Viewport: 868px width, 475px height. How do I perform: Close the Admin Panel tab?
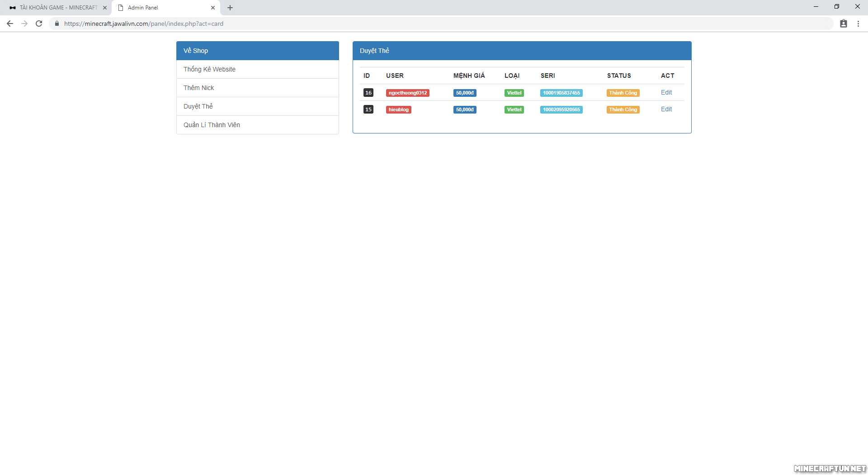[213, 8]
